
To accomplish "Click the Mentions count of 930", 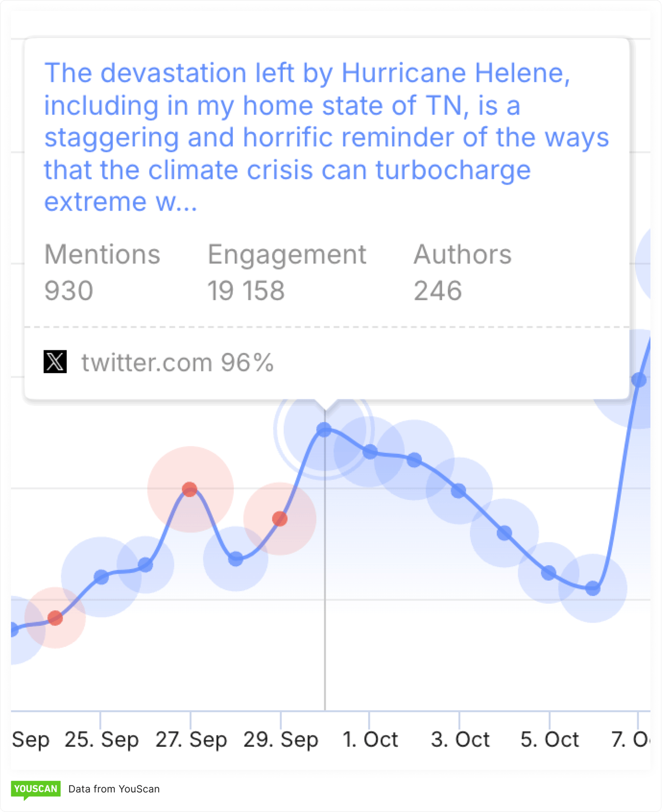I will click(x=69, y=291).
